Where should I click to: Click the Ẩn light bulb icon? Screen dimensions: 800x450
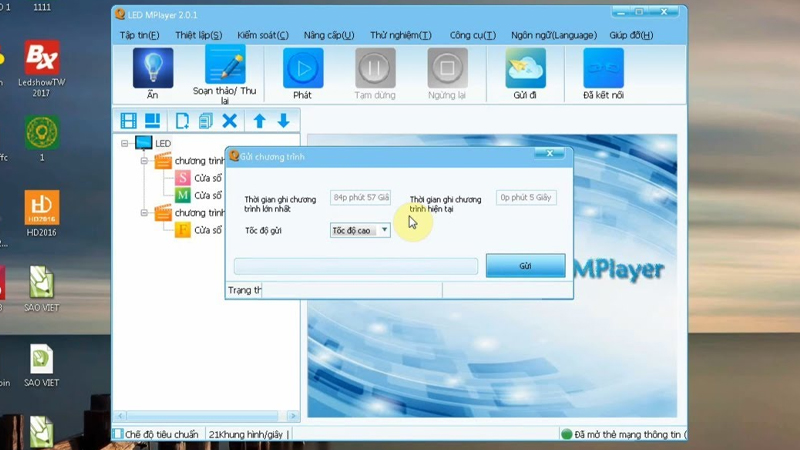tap(153, 68)
